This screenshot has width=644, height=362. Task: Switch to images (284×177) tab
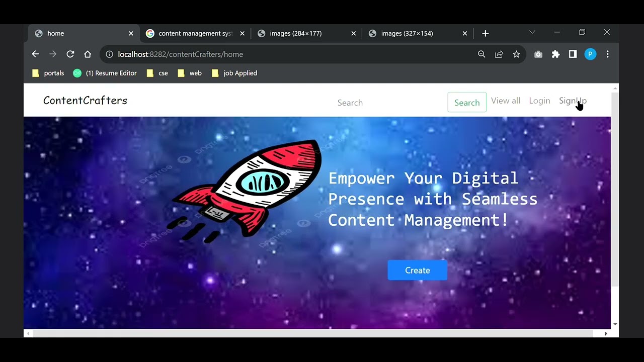click(306, 33)
